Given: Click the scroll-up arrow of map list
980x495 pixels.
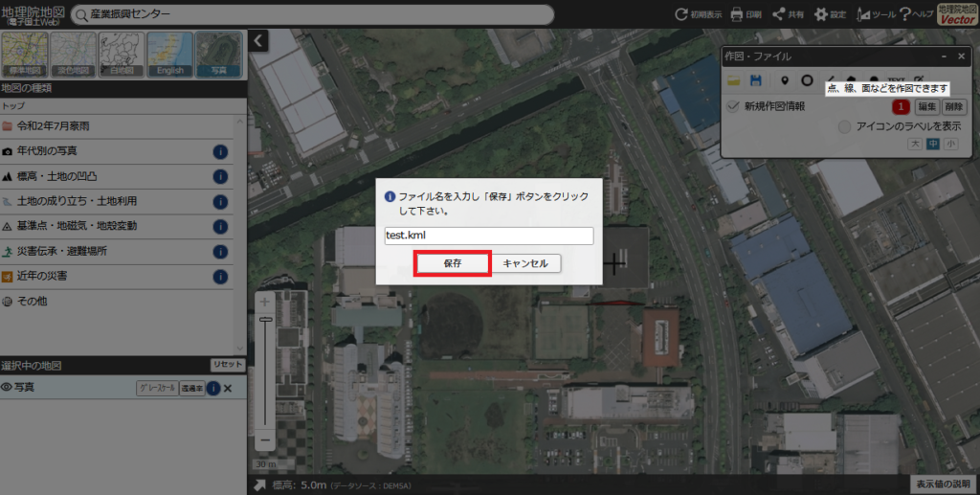Looking at the screenshot, I should tap(240, 122).
